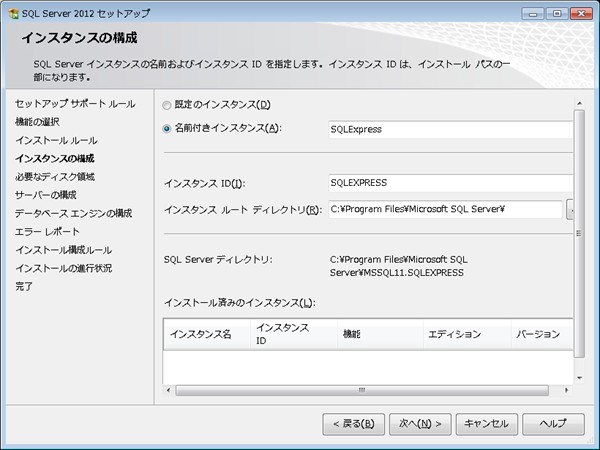600x450 pixels.
Task: Minimize the SQL Server setup window
Action: tap(533, 14)
